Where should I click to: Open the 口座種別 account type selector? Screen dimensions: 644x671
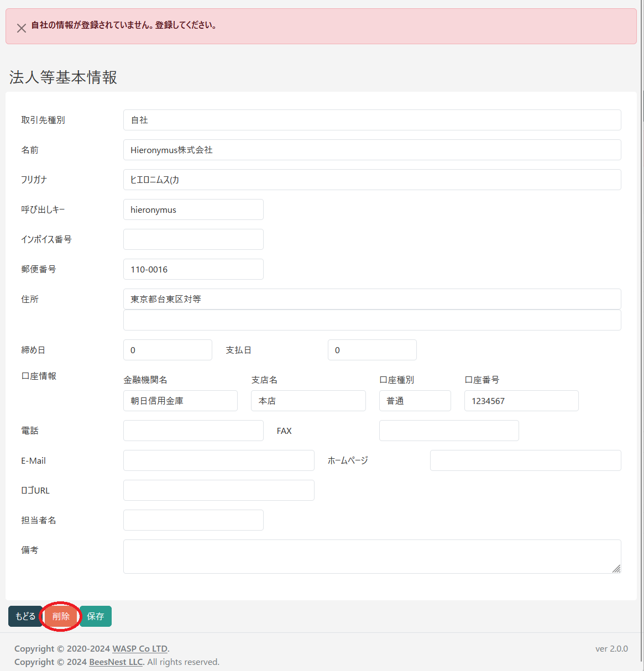[x=415, y=401]
